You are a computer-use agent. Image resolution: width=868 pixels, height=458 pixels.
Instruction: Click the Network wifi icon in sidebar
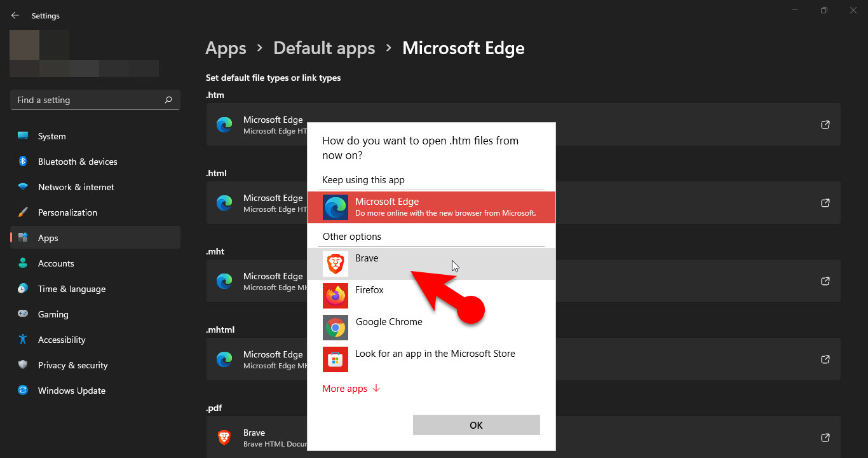(23, 187)
